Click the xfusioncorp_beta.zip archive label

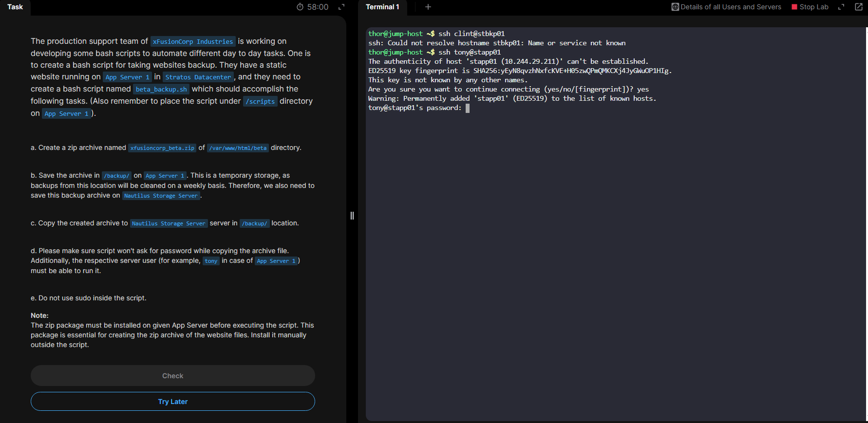click(162, 148)
